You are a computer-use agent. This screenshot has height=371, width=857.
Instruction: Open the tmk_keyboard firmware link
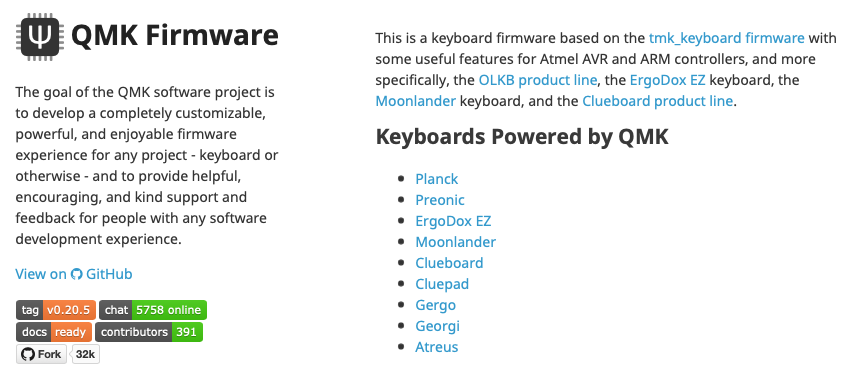pyautogui.click(x=726, y=38)
